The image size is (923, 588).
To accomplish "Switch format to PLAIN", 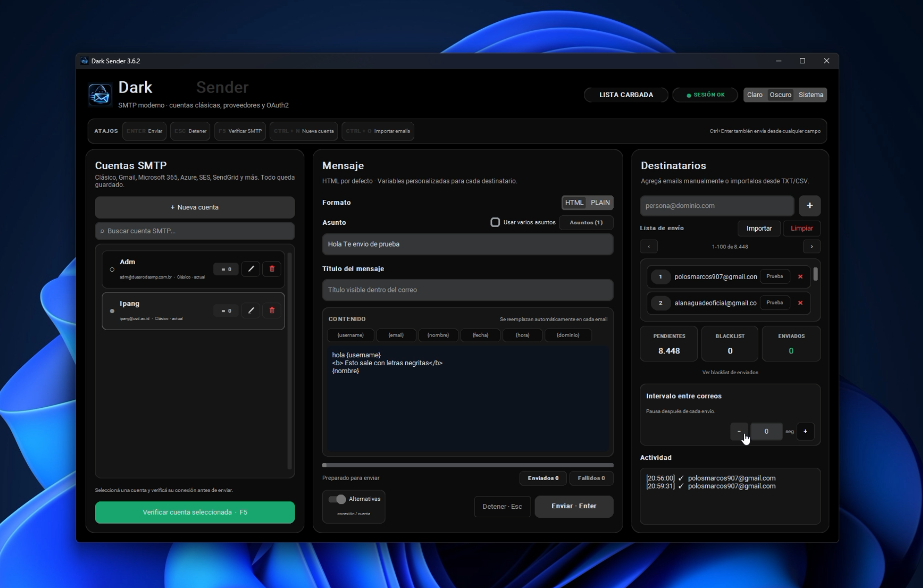I will pos(600,202).
